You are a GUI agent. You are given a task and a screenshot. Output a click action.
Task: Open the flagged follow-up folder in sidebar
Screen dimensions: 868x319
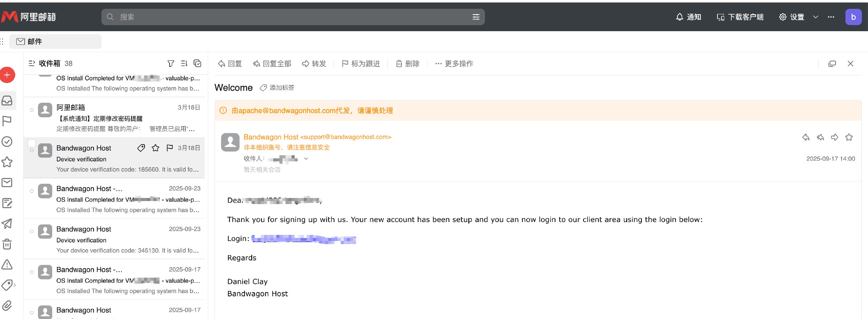7,121
